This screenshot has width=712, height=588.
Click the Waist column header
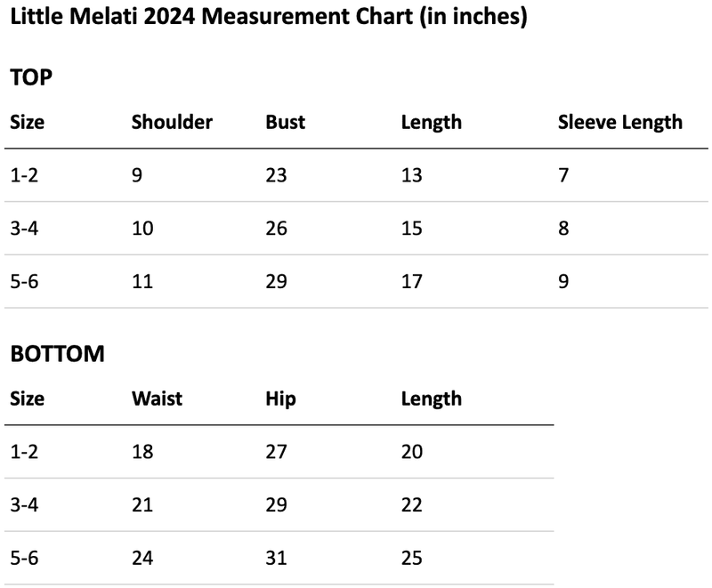157,399
